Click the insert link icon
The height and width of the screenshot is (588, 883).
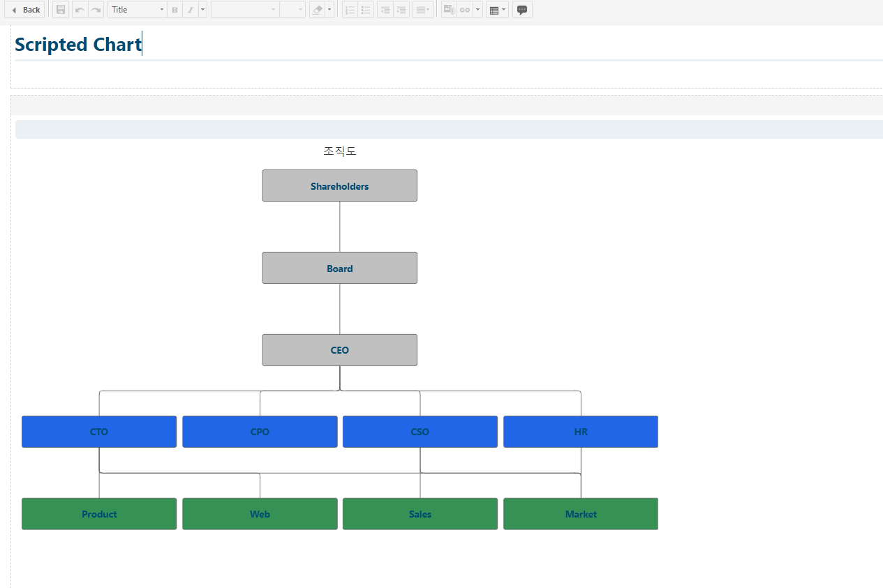pos(465,10)
